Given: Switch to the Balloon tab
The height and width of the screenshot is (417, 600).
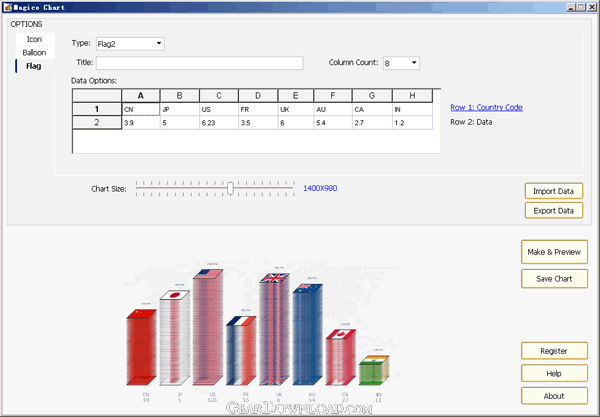Looking at the screenshot, I should [x=35, y=53].
